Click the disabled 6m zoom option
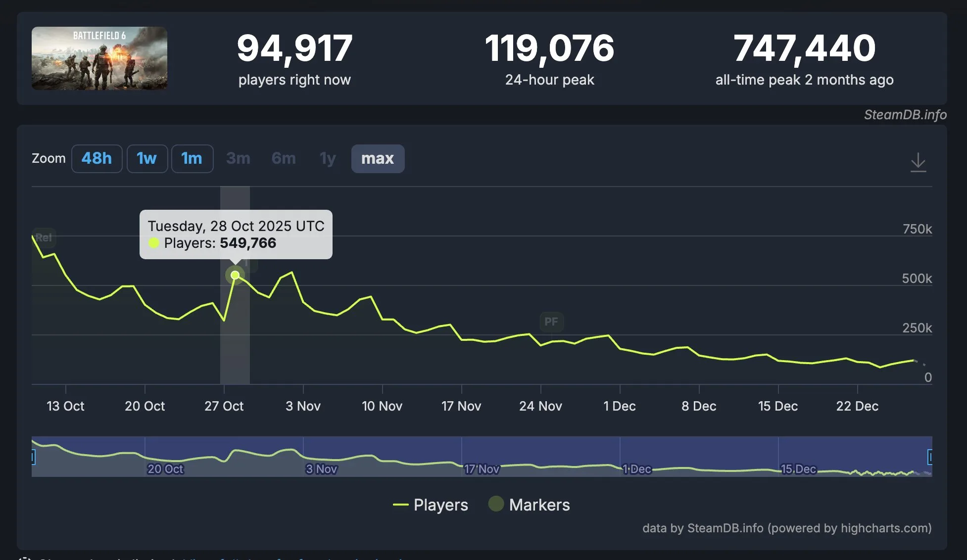Viewport: 967px width, 560px height. (x=284, y=158)
